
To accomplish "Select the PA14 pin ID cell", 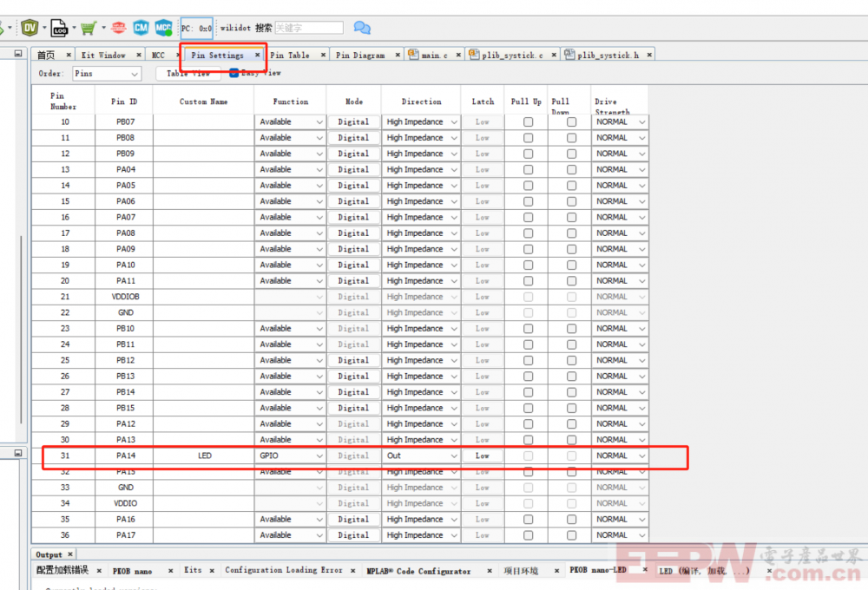I will [125, 456].
